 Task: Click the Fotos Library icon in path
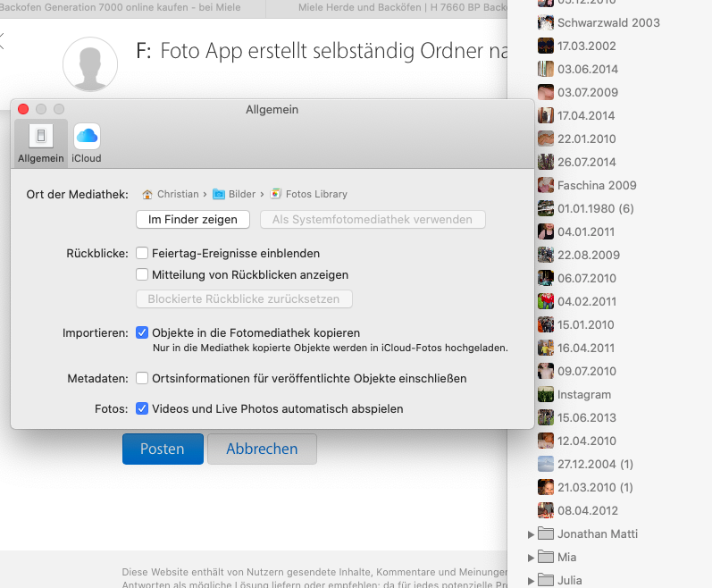[x=276, y=194]
